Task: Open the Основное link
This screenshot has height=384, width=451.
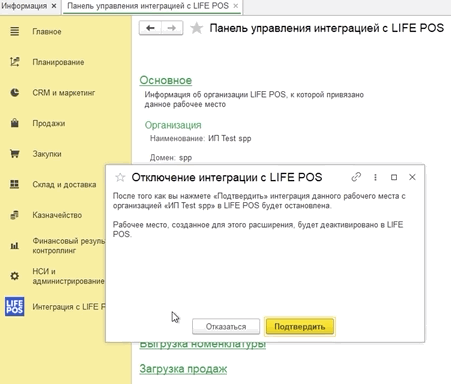Action: (166, 80)
